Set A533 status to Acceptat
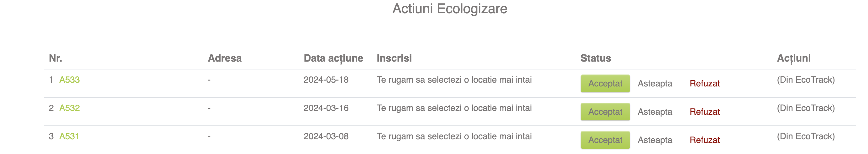Screen dimensions: 868x154 click(x=605, y=83)
